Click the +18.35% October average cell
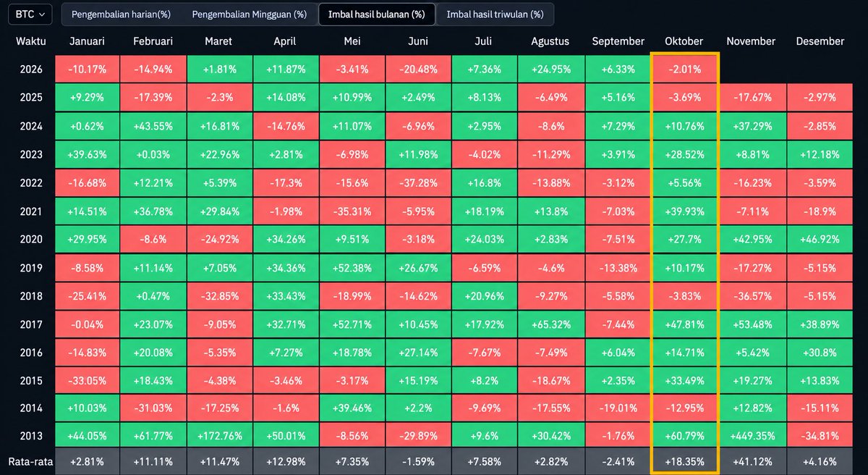868x475 pixels. click(x=684, y=461)
